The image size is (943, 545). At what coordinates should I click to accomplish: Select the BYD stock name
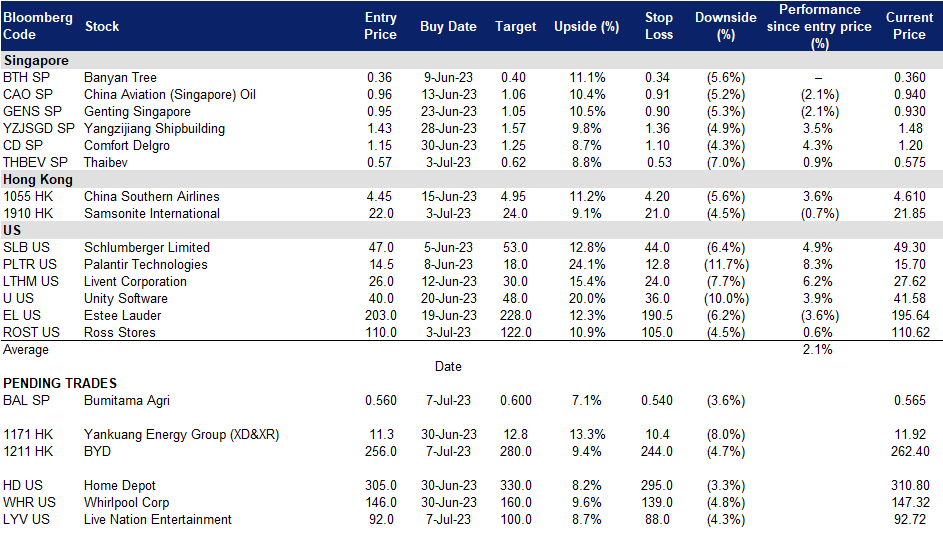[97, 451]
